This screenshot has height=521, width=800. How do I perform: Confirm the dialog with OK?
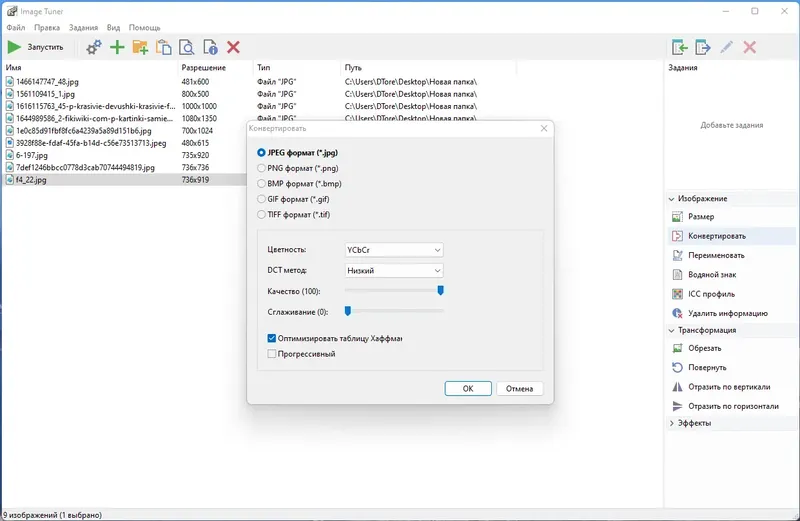468,388
